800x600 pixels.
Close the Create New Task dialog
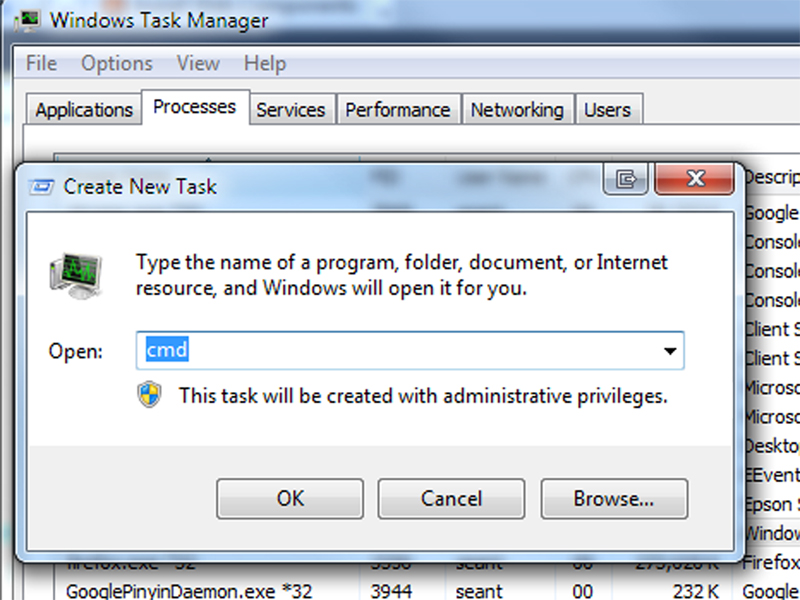pos(694,179)
